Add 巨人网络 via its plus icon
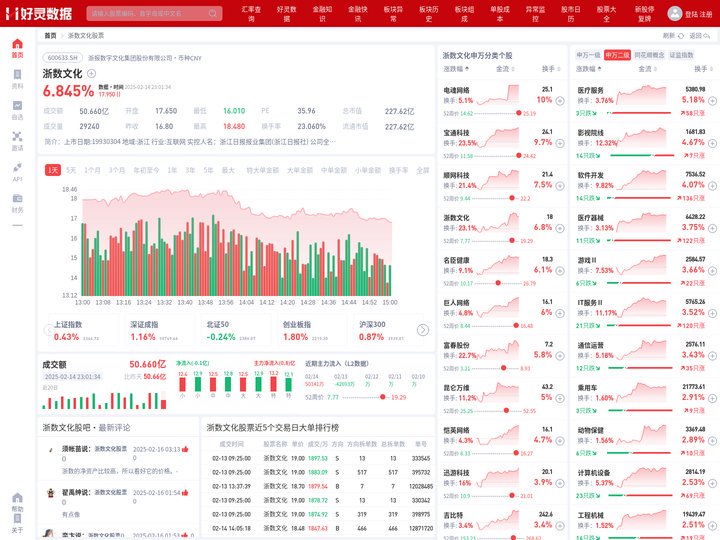This screenshot has width=720, height=540. [560, 313]
